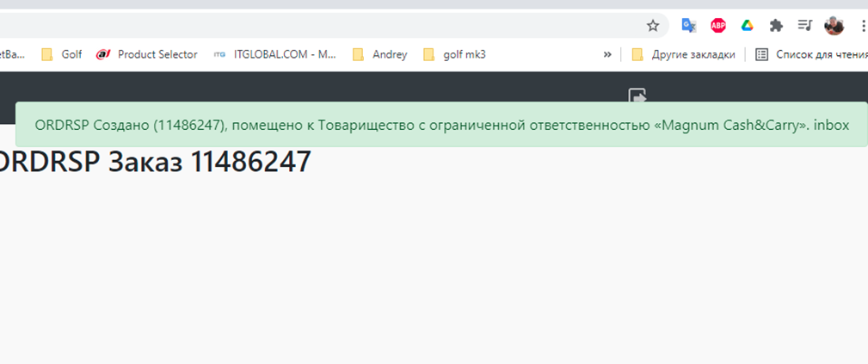The image size is (868, 364).
Task: Open Список для чтения reading list
Action: pyautogui.click(x=809, y=54)
